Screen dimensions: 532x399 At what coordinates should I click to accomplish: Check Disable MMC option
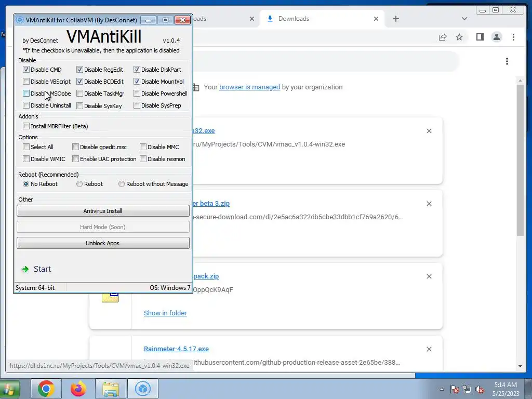(x=143, y=147)
